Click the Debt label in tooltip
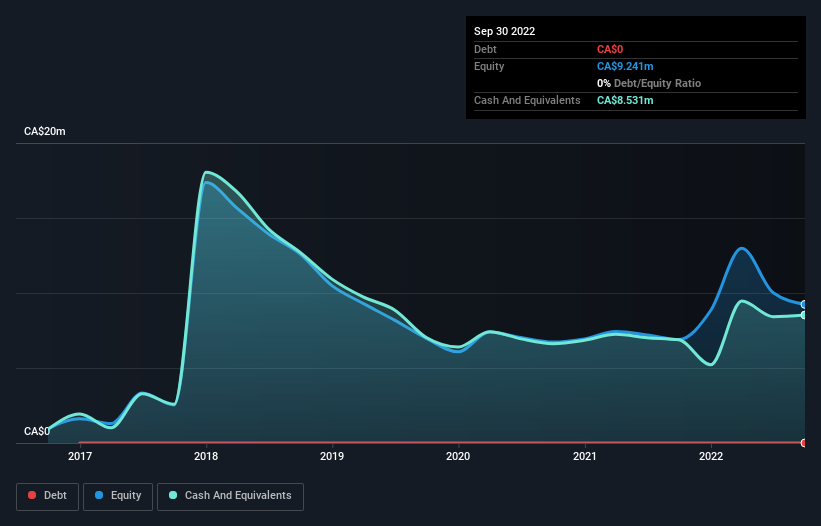Screen dimensions: 821x526 [485, 49]
